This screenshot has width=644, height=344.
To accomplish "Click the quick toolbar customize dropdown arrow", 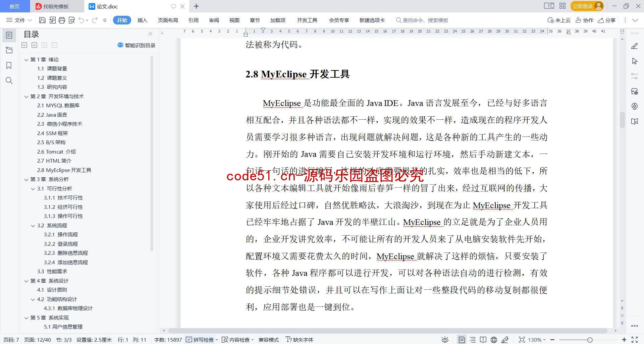I will point(105,20).
